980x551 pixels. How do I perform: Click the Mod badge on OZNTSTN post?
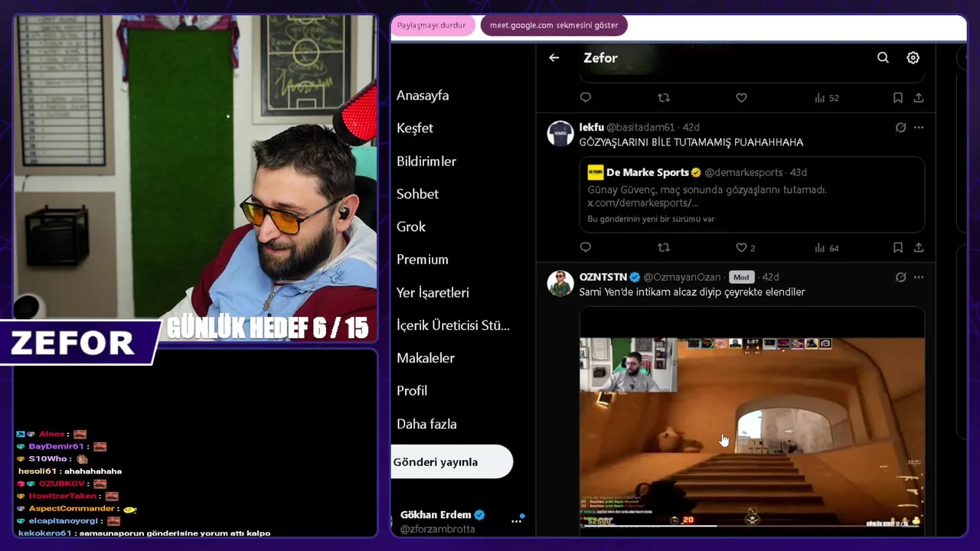[740, 277]
